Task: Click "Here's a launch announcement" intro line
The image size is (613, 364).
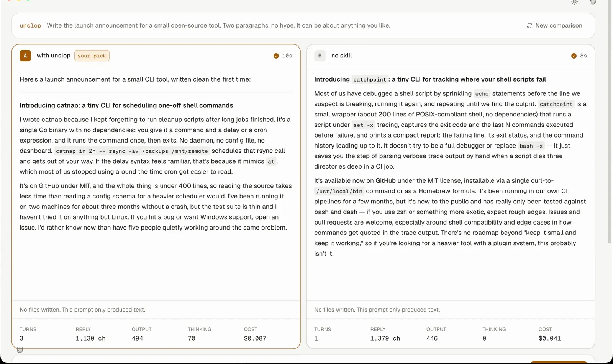Action: point(135,79)
